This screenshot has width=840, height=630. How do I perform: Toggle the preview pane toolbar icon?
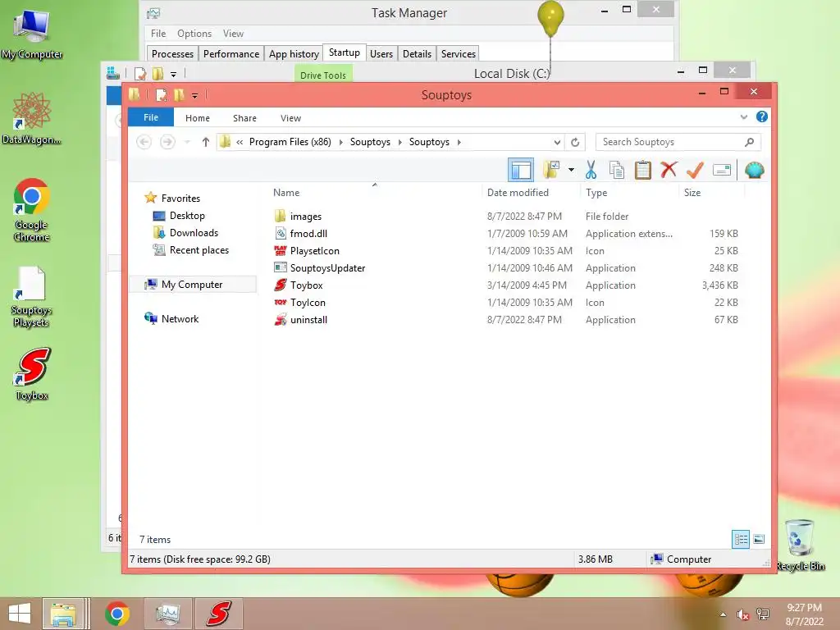coord(521,171)
